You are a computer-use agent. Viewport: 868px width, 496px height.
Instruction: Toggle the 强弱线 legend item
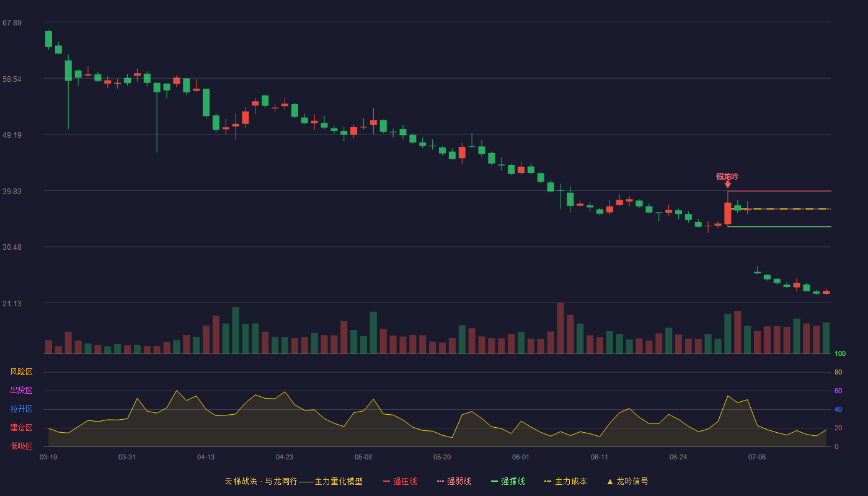click(454, 481)
